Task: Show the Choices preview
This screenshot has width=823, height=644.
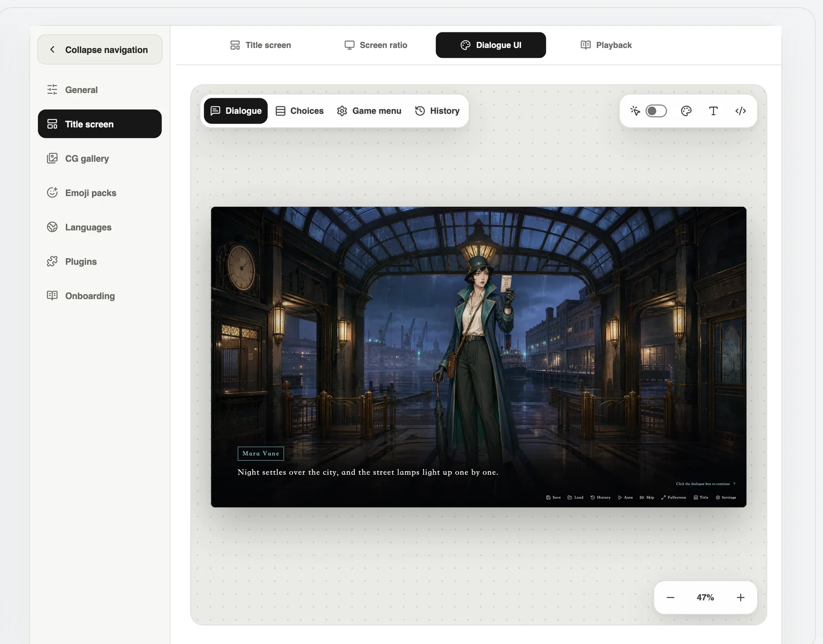Action: click(x=300, y=111)
